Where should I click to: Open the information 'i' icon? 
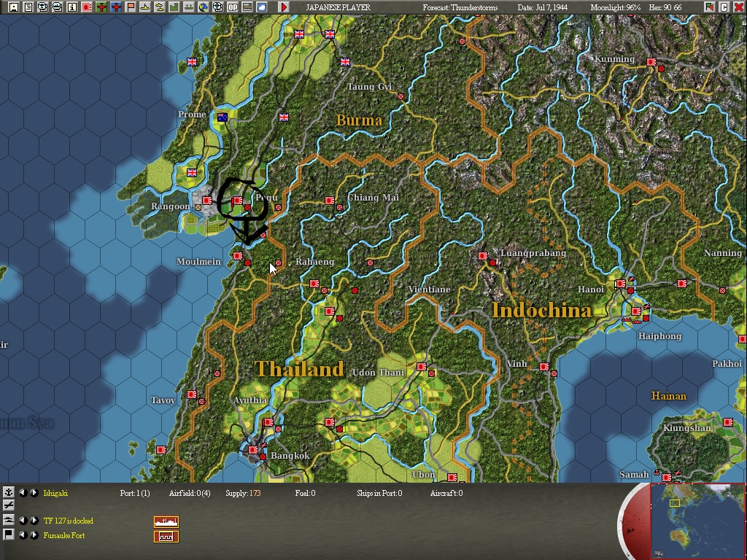pyautogui.click(x=72, y=7)
